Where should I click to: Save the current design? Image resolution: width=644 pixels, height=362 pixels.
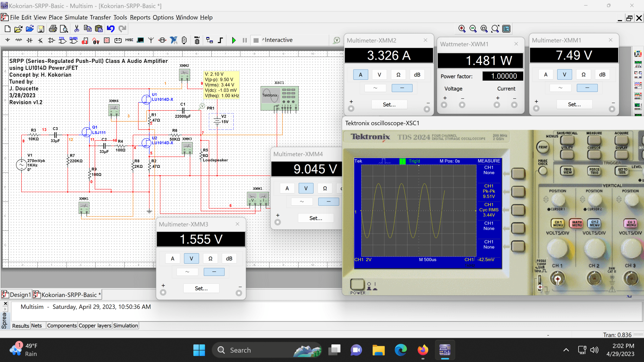coord(41,29)
